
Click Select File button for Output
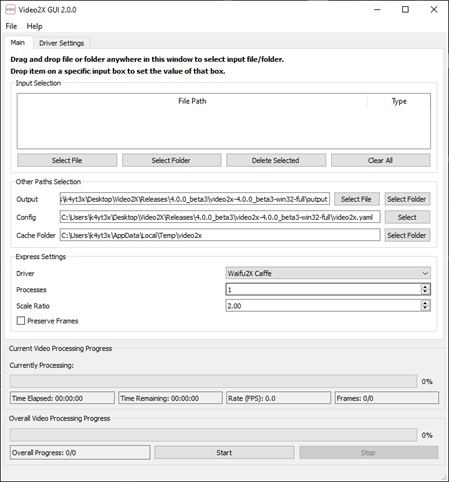pos(357,199)
